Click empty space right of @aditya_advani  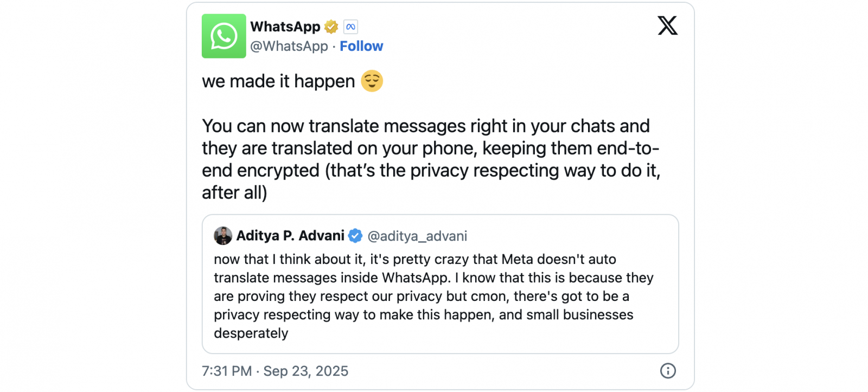tap(570, 236)
